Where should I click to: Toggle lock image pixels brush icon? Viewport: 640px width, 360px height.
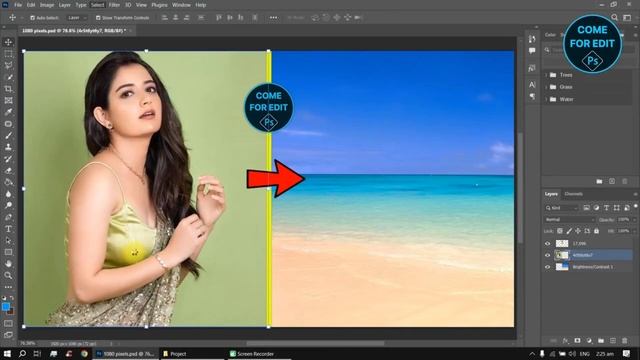(569, 231)
